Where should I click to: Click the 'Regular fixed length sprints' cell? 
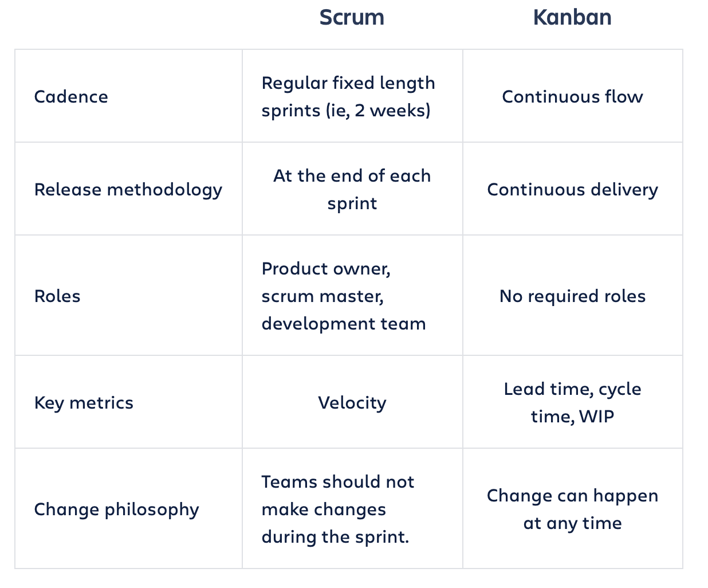click(348, 96)
